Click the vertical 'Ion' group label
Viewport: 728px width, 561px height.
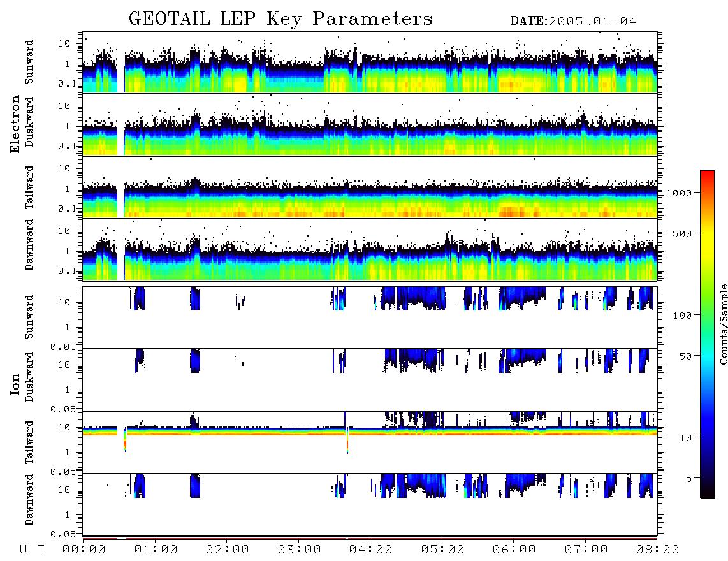(15, 384)
